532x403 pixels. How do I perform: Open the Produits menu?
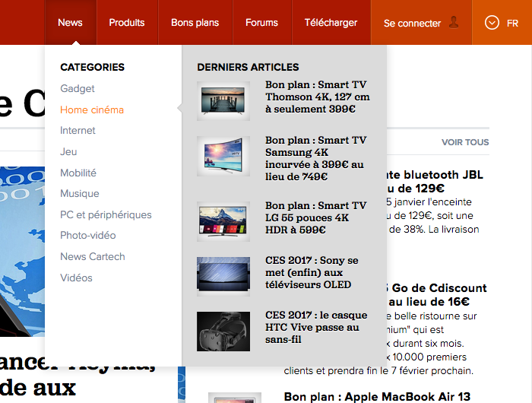[x=127, y=23]
